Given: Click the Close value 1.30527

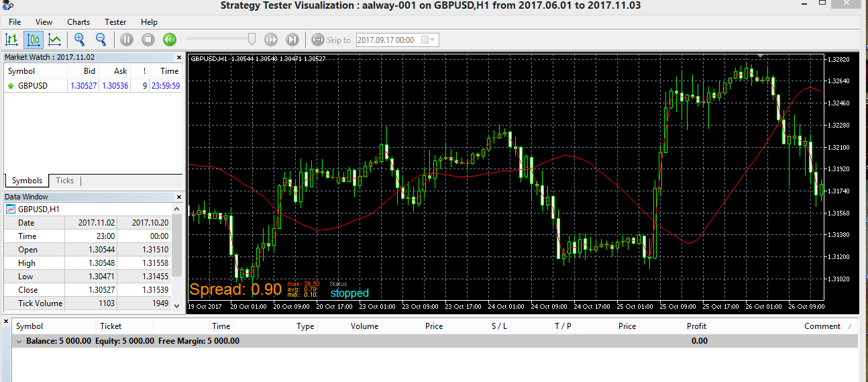Looking at the screenshot, I should pos(101,290).
